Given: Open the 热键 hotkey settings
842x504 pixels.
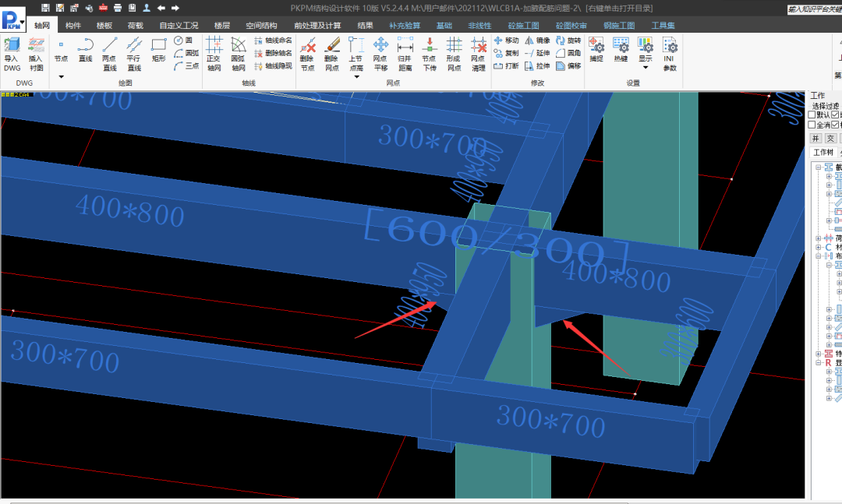Looking at the screenshot, I should click(621, 49).
